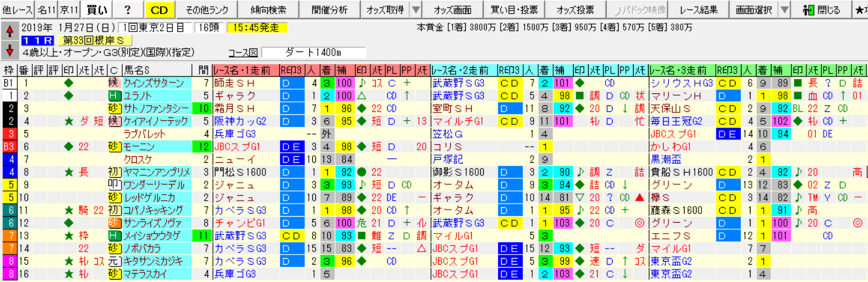Click horse name クロスケ
The height and width of the screenshot is (282, 868).
tap(137, 159)
